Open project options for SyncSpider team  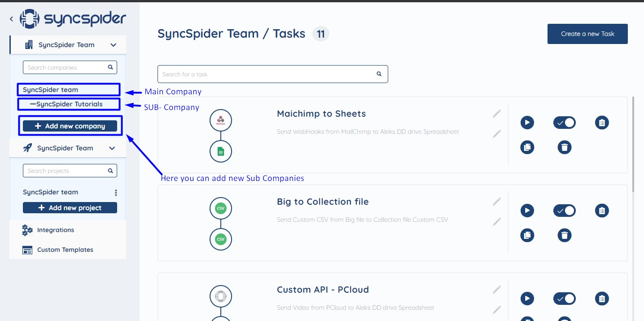click(x=116, y=193)
